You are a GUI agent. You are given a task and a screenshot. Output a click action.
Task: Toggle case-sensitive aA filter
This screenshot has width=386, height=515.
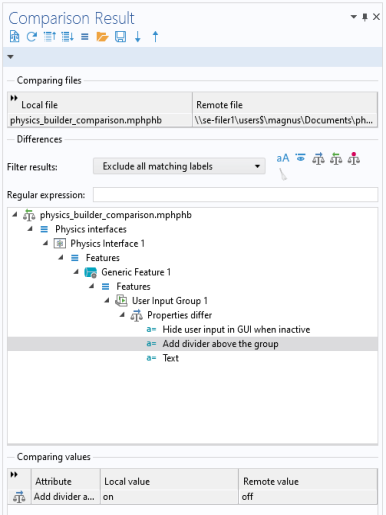point(283,158)
